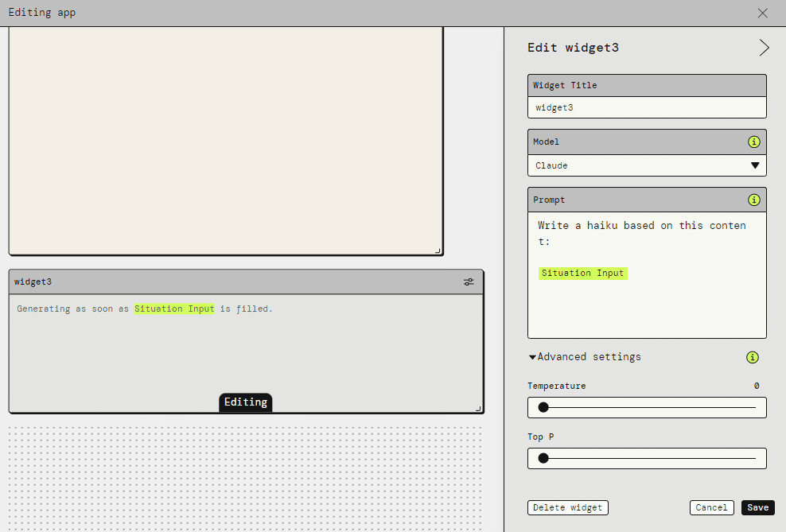Adjust the Top P slider
Screen dimensions: 786x532
(647, 458)
